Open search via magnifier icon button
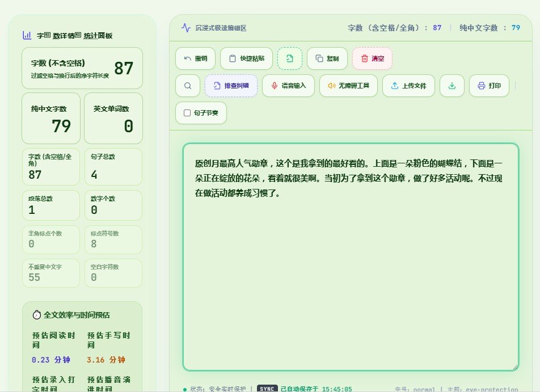Image resolution: width=540 pixels, height=392 pixels. (188, 86)
